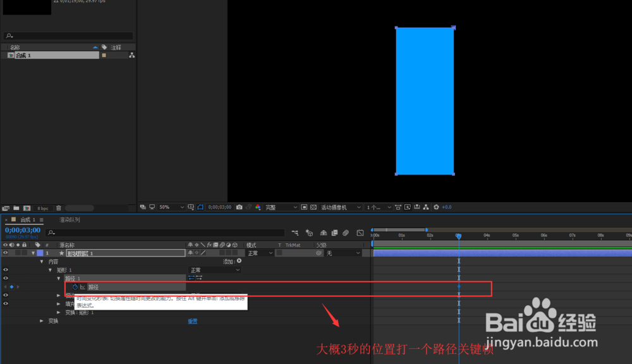Collapse the 矩形 1 group
Screen dimensions: 632x364
point(50,270)
